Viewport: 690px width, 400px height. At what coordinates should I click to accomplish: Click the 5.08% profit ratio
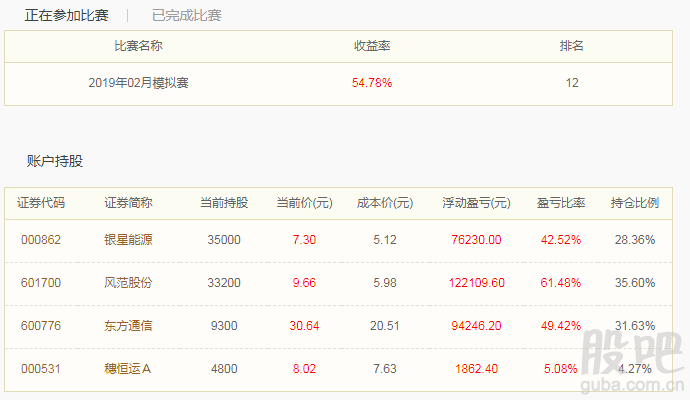pos(561,369)
